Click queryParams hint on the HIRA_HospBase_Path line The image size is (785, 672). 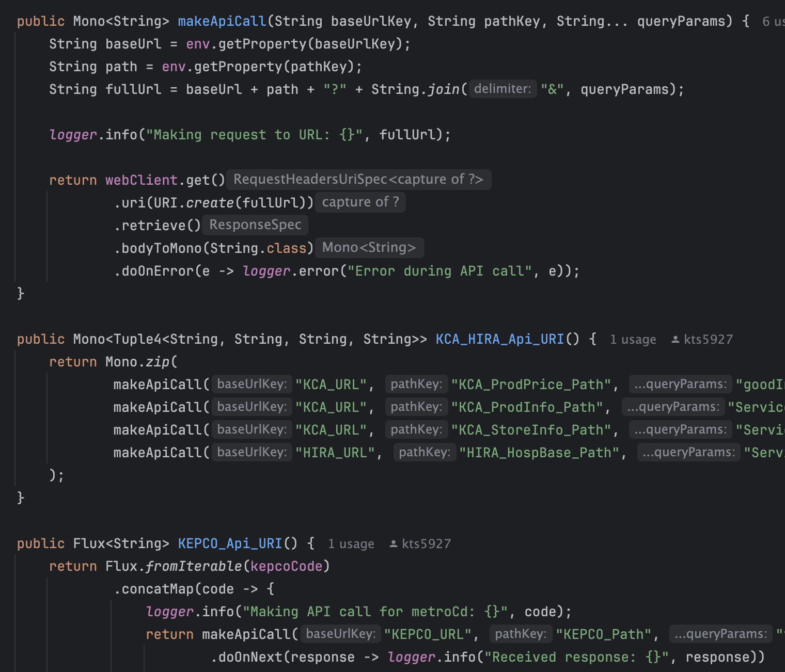[x=688, y=452]
